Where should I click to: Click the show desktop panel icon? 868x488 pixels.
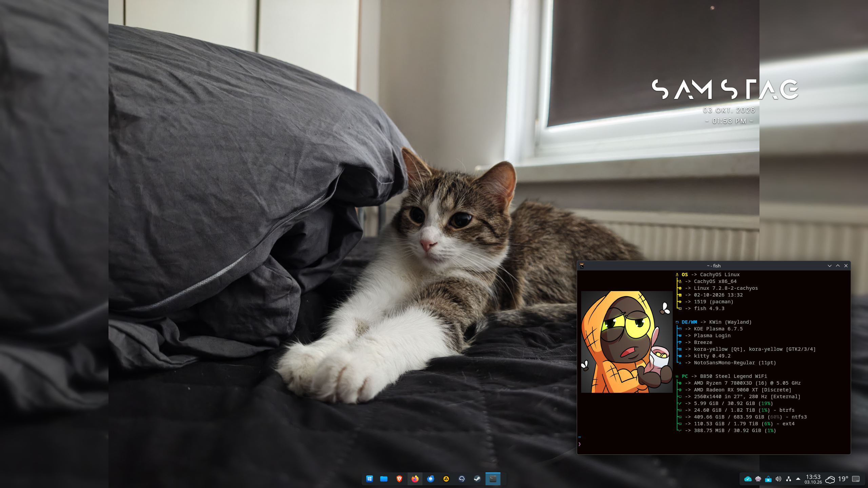[856, 479]
